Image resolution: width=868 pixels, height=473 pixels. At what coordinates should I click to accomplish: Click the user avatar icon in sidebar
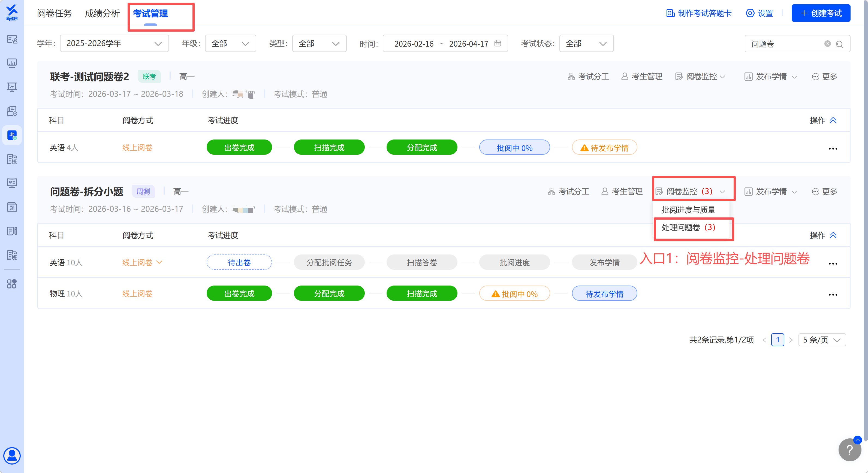12,456
